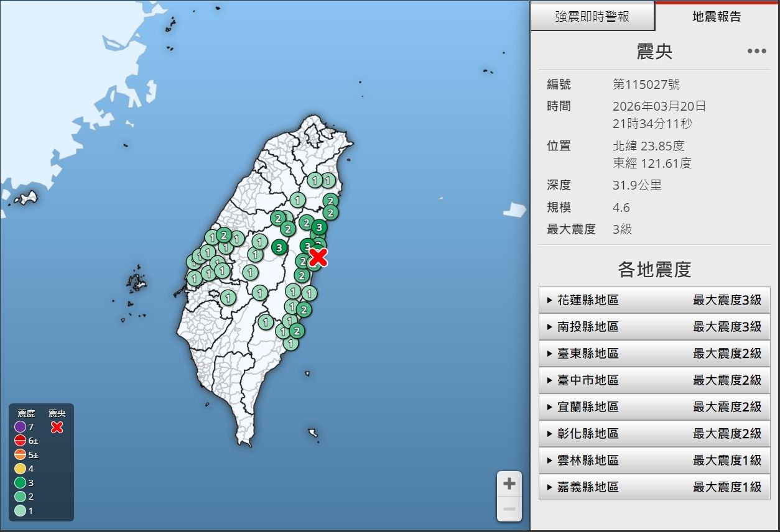Zoom out of the map with the minus button
Viewport: 780px width, 532px height.
pos(509,510)
